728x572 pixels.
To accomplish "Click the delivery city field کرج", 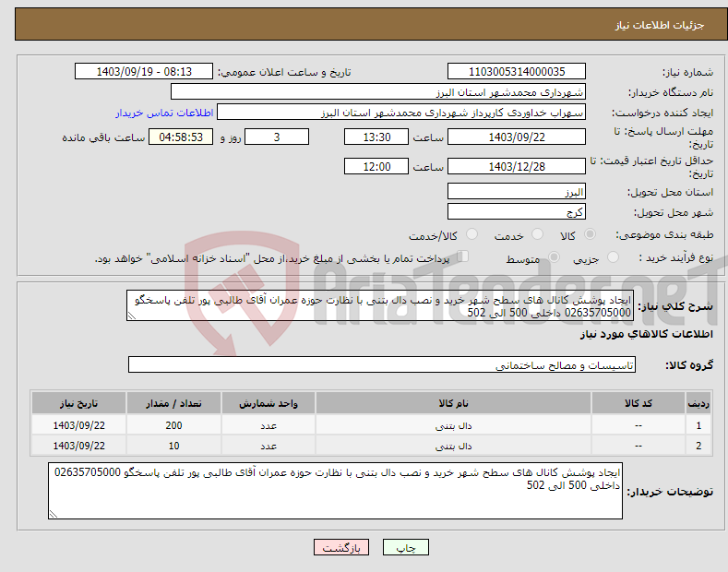I will [x=517, y=211].
